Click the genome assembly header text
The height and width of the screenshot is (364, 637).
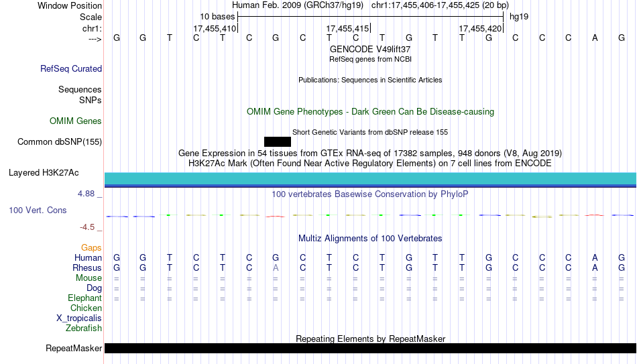pyautogui.click(x=370, y=5)
